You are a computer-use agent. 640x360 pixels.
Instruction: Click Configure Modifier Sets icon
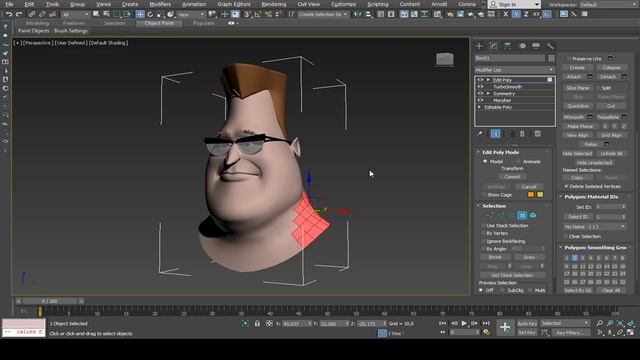coord(538,133)
